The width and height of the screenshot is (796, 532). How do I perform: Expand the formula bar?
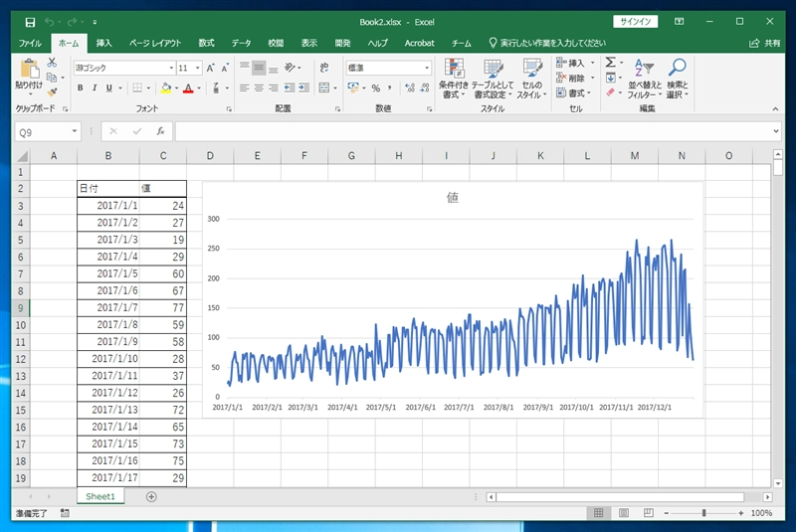(776, 131)
